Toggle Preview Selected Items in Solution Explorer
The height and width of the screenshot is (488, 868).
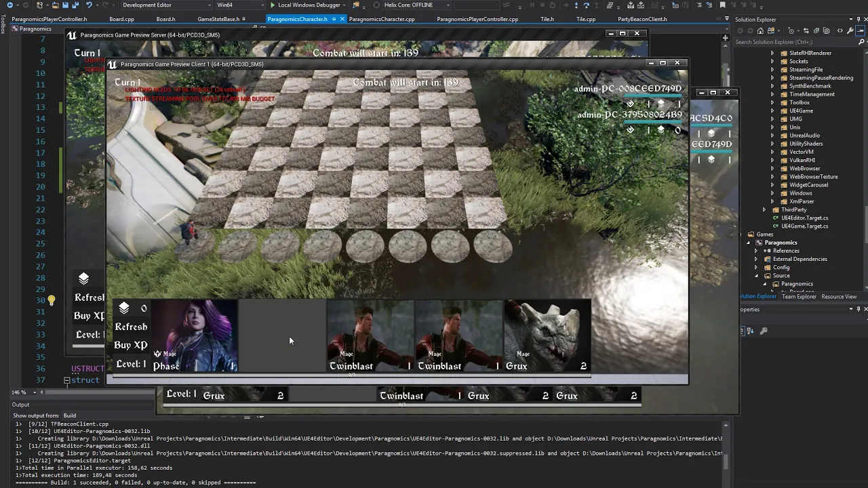[x=860, y=30]
